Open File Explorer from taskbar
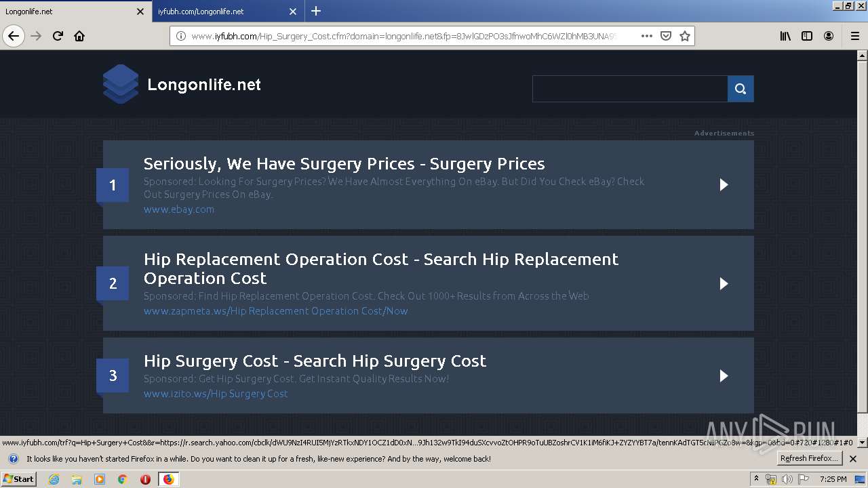Screen dimensions: 868x488 point(77,479)
